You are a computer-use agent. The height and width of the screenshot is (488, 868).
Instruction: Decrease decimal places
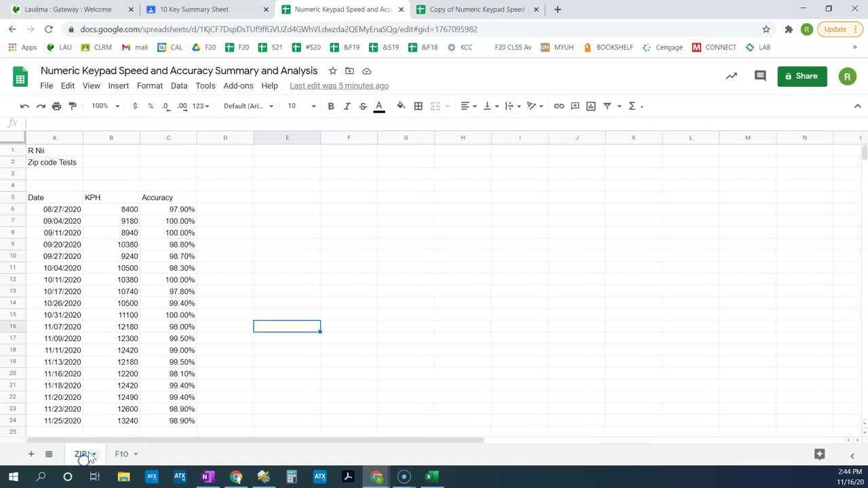[x=166, y=106]
